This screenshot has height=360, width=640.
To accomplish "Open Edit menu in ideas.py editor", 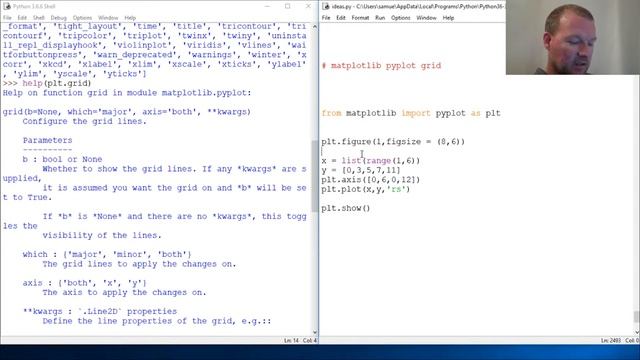I will (341, 18).
